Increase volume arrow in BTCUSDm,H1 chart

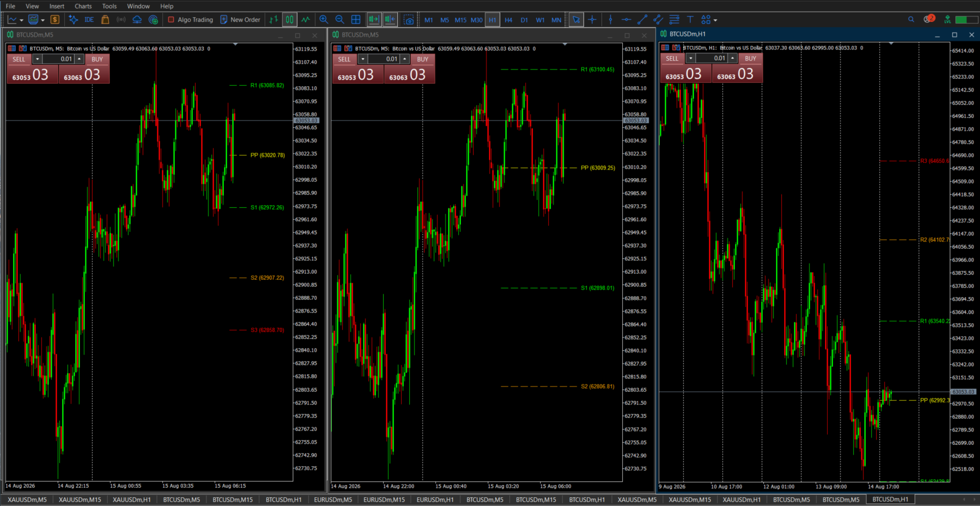point(733,58)
